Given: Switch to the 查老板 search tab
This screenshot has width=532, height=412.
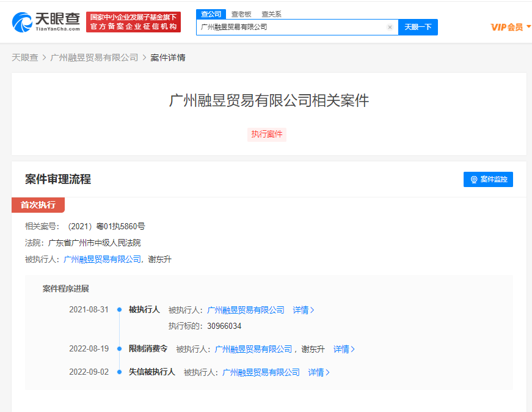Looking at the screenshot, I should pyautogui.click(x=241, y=14).
